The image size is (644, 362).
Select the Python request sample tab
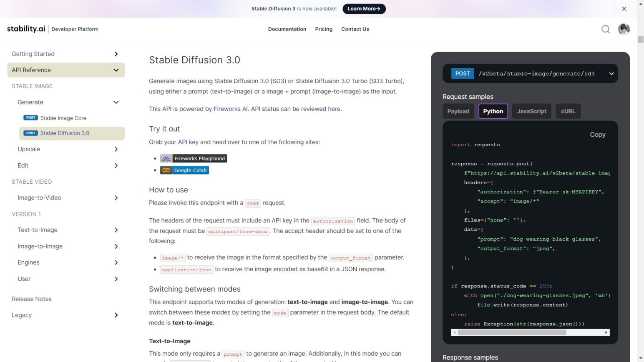coord(493,111)
